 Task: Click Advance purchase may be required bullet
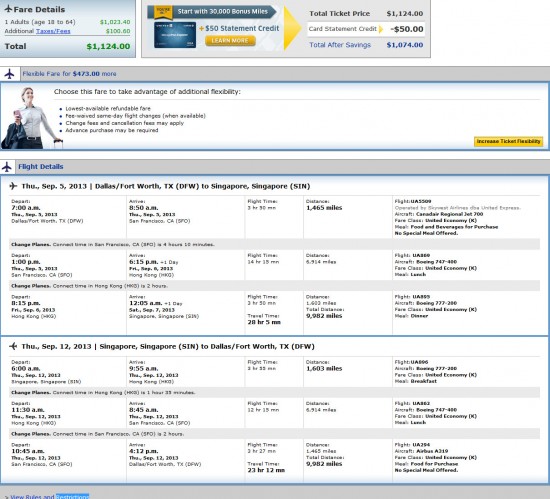pyautogui.click(x=112, y=130)
